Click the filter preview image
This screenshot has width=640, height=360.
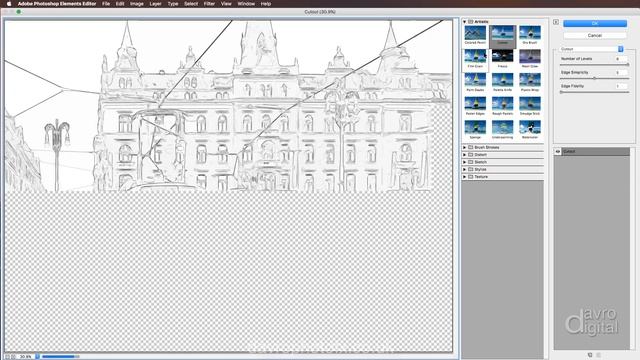click(228, 186)
